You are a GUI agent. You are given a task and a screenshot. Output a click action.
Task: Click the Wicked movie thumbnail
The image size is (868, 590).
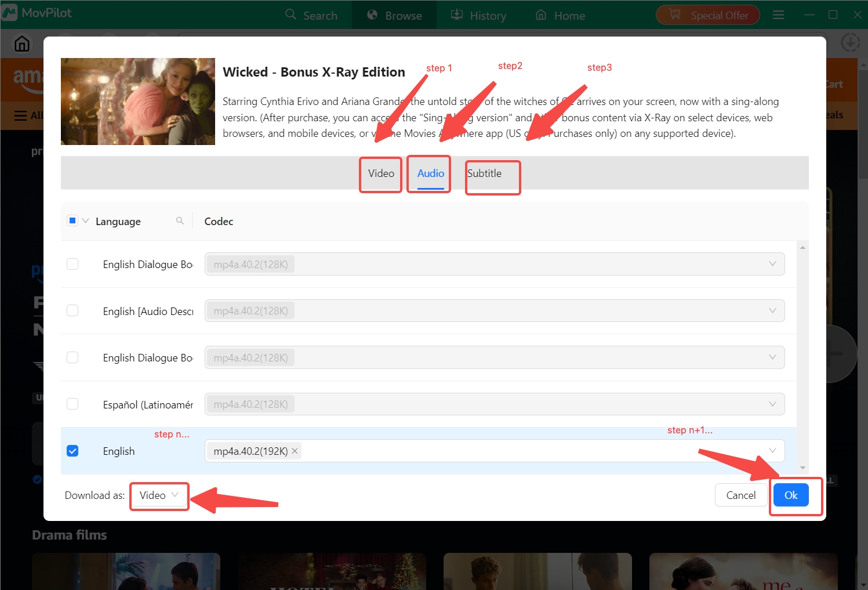point(138,102)
